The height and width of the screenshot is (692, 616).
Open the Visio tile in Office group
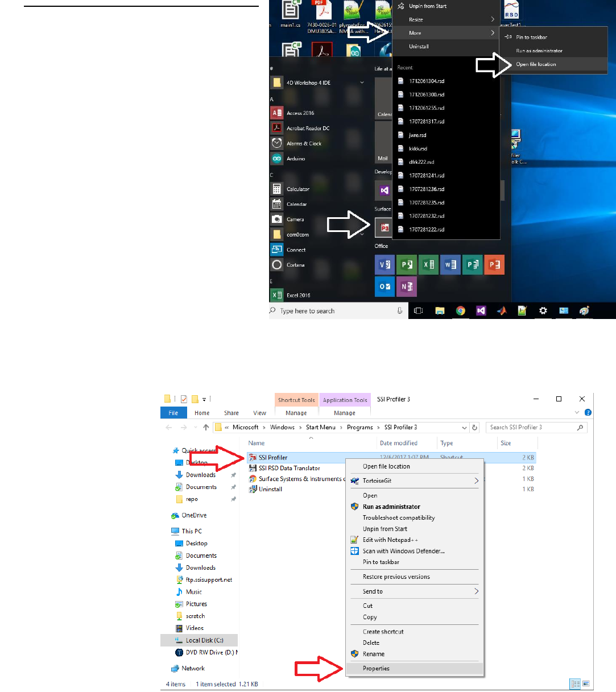tap(385, 264)
